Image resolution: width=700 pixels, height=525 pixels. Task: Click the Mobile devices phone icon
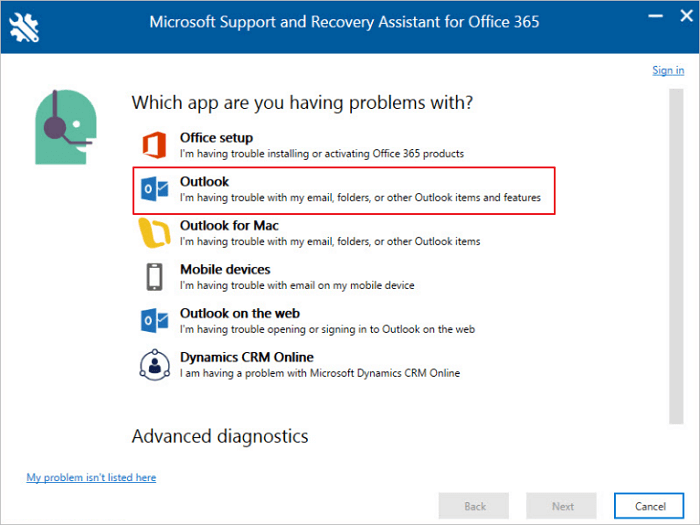[153, 277]
